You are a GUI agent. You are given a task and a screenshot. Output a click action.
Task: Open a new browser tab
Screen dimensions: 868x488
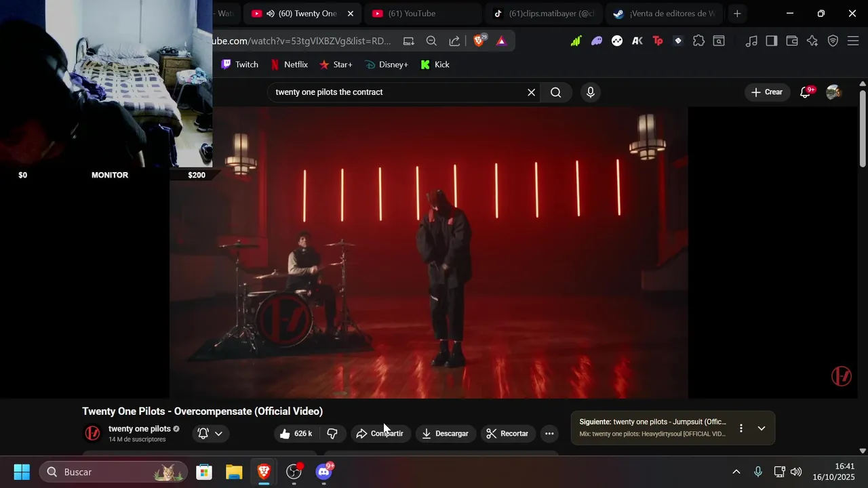click(x=737, y=14)
